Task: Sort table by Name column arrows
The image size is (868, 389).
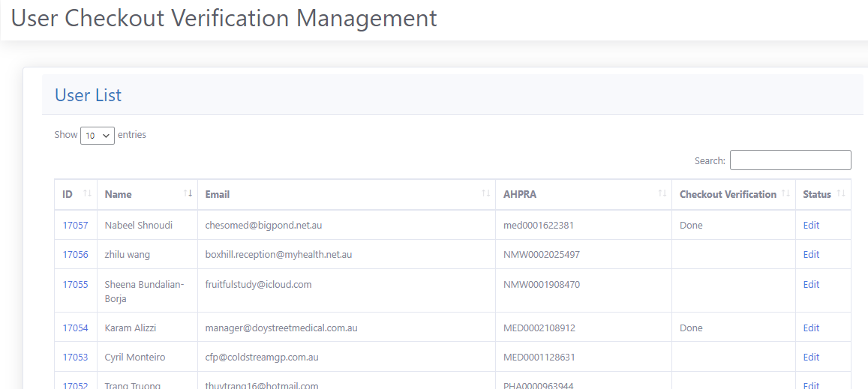Action: point(188,194)
